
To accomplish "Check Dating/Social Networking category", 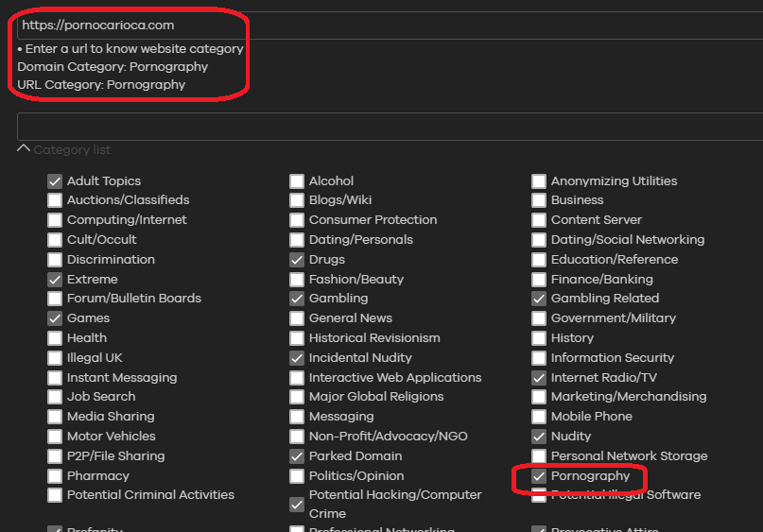I will 539,240.
